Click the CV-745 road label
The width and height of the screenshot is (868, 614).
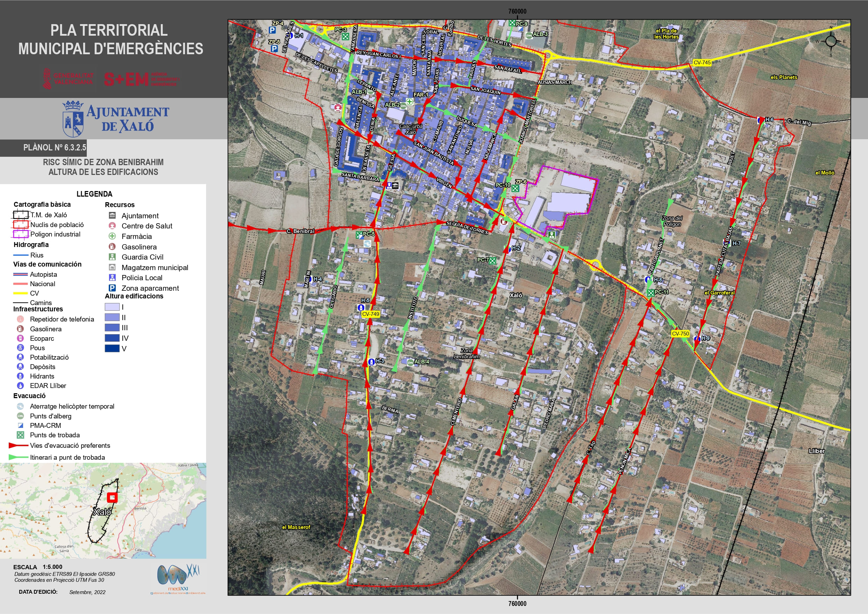pyautogui.click(x=702, y=62)
